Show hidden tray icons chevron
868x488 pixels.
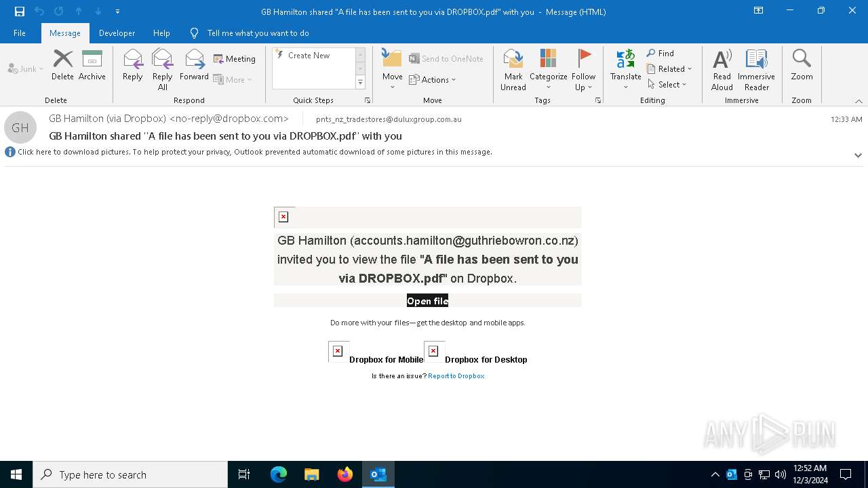(x=715, y=474)
